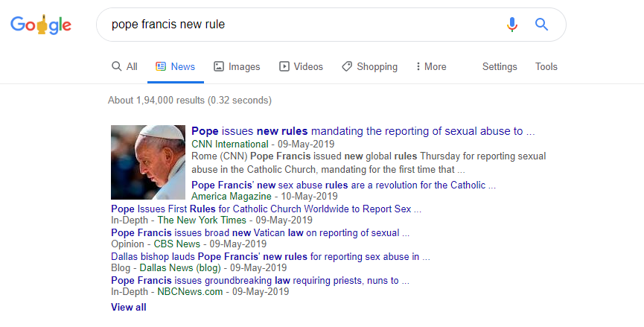Open the Videos tab
The image size is (644, 327).
[301, 66]
